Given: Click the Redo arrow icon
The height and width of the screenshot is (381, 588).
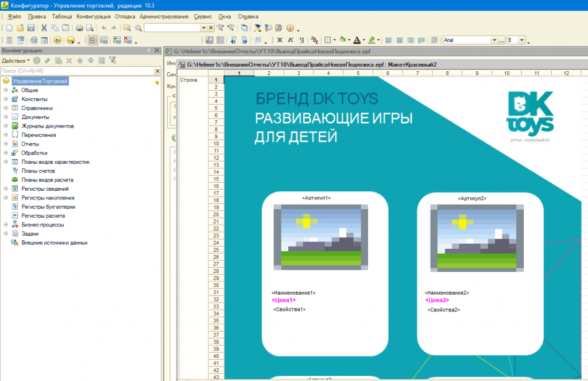Looking at the screenshot, I should [114, 28].
